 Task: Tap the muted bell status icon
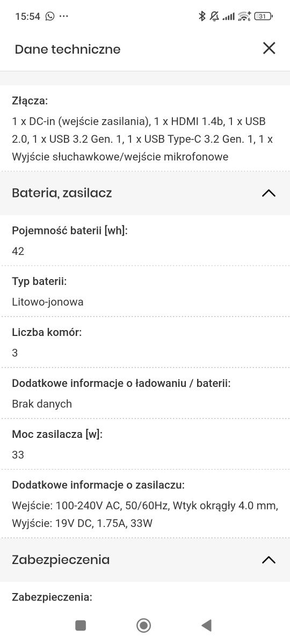point(214,16)
